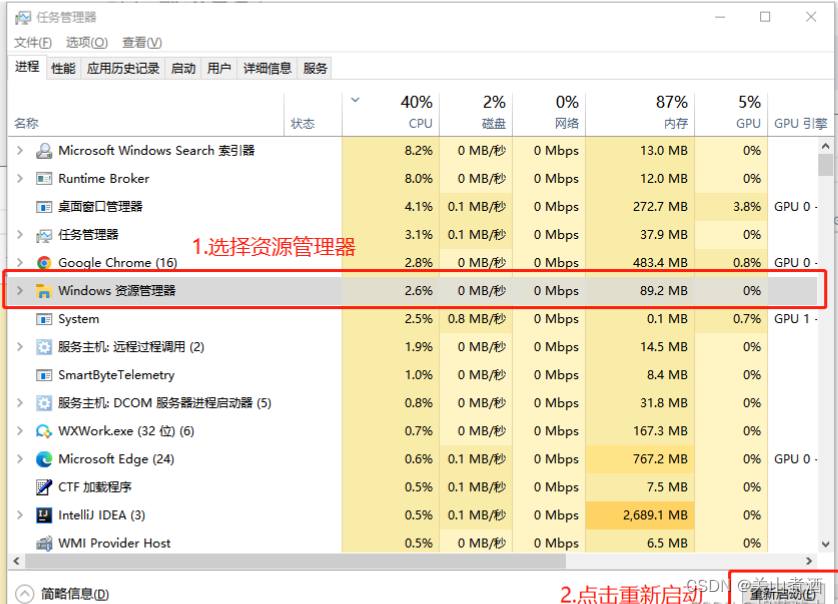The height and width of the screenshot is (604, 838).
Task: Select the 767.2 MB memory cell
Action: [640, 459]
